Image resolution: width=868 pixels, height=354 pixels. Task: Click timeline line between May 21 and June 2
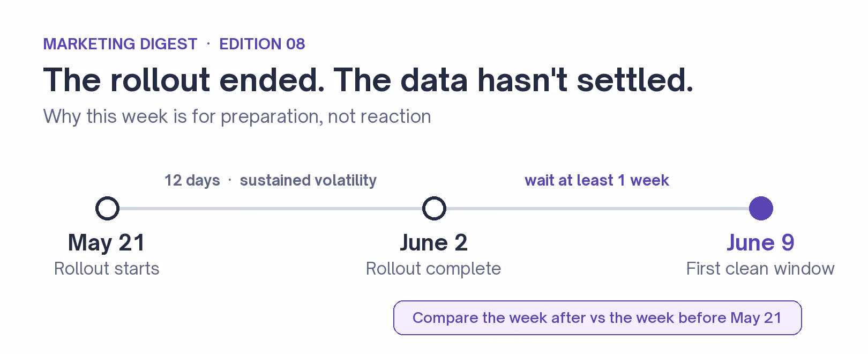[x=271, y=209]
